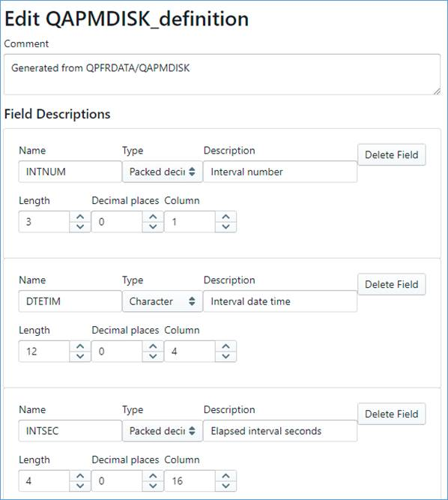Increase the INTNUM Column value using up arrow
The height and width of the screenshot is (500, 448).
(225, 217)
